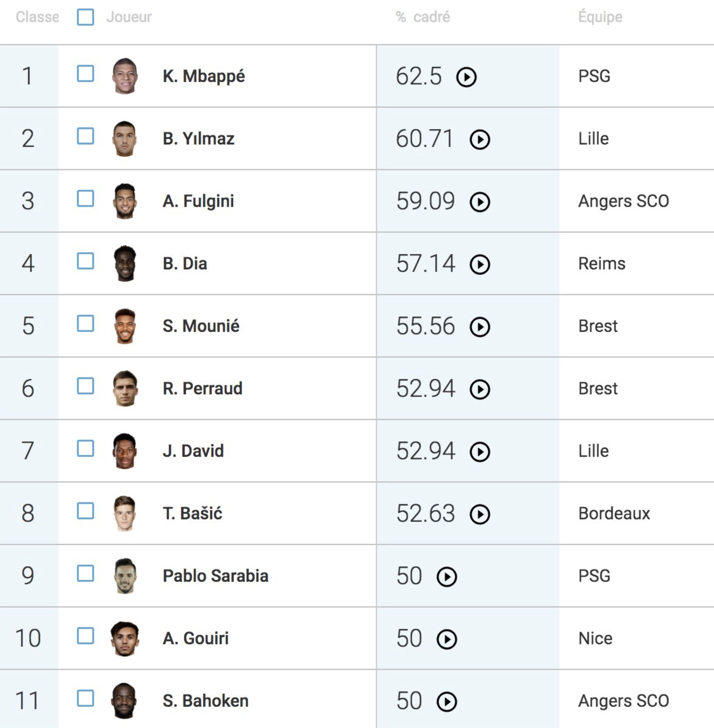Open play icon next to 57.14
The image size is (714, 728).
click(480, 265)
